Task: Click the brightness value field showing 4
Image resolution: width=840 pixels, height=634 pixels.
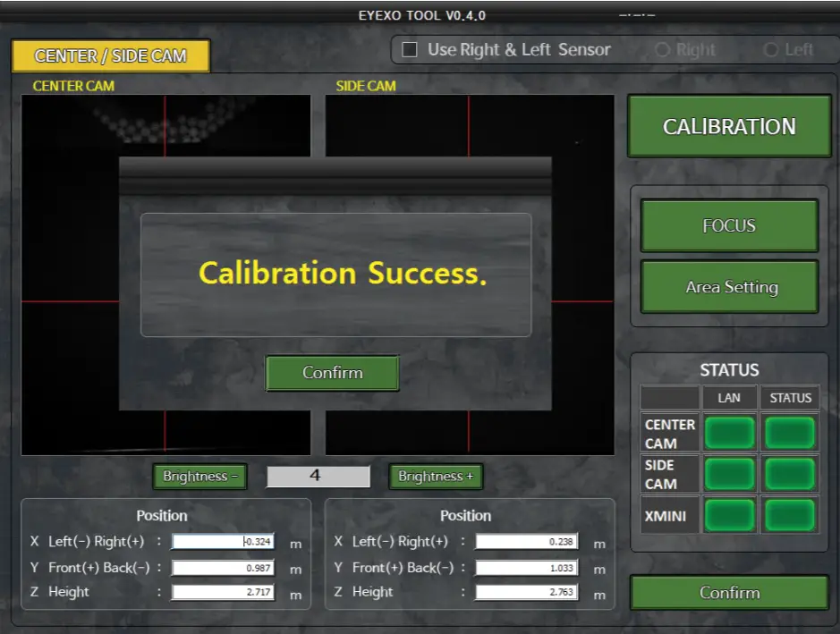Action: click(x=318, y=476)
